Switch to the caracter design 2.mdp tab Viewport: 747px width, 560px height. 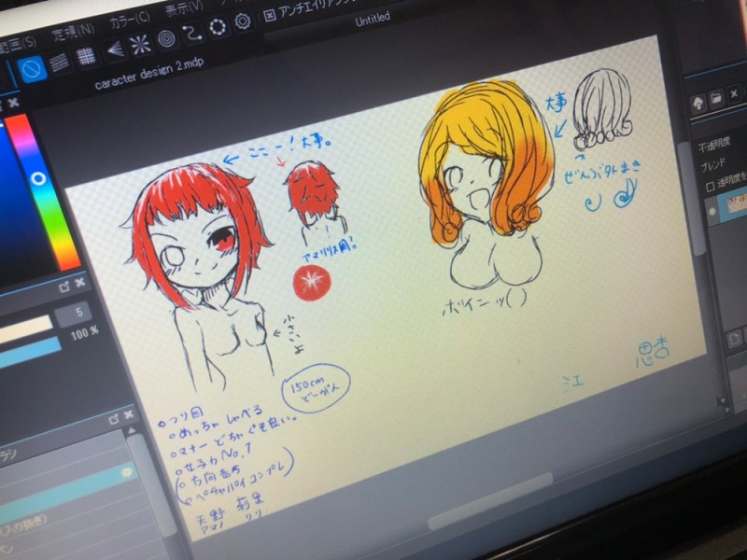click(x=149, y=74)
